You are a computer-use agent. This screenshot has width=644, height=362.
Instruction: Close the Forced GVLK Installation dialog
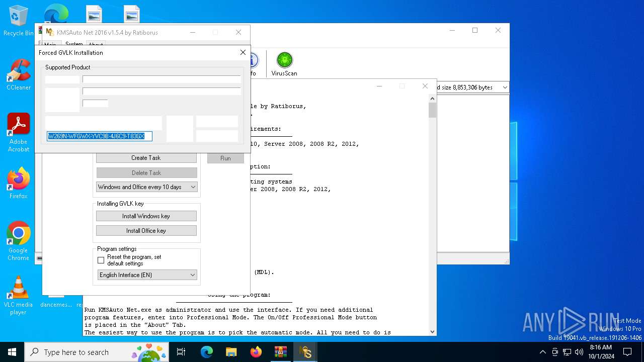pos(243,52)
